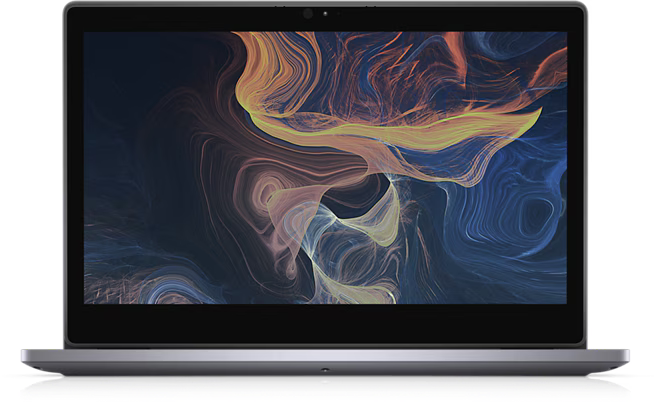654x402 pixels.
Task: Click the black bezel below the display
Action: tap(325, 322)
